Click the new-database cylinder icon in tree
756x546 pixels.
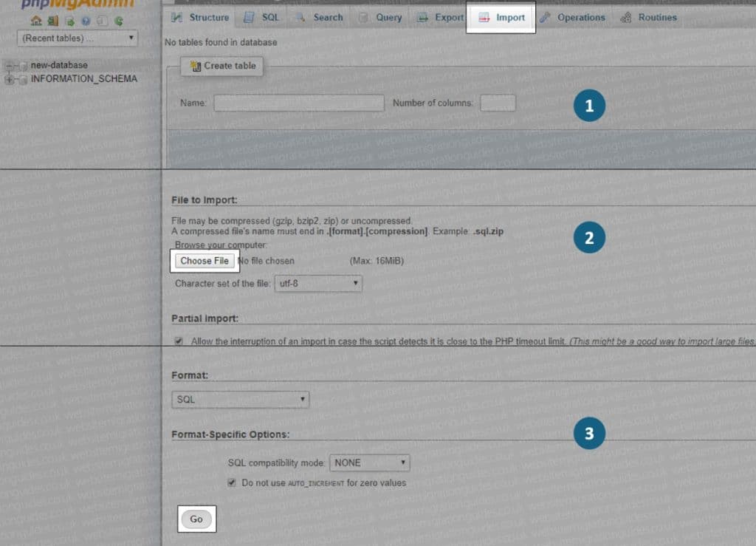point(23,66)
